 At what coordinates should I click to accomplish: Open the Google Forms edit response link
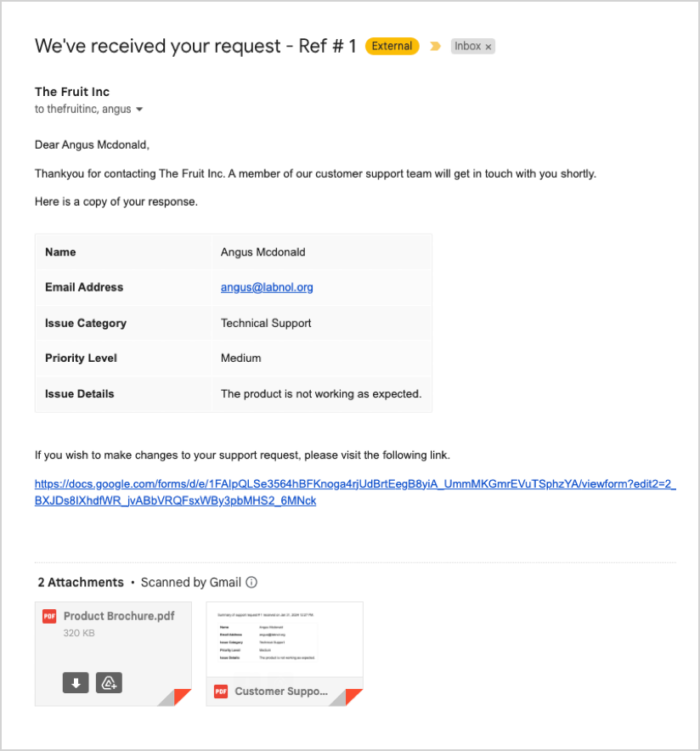354,492
